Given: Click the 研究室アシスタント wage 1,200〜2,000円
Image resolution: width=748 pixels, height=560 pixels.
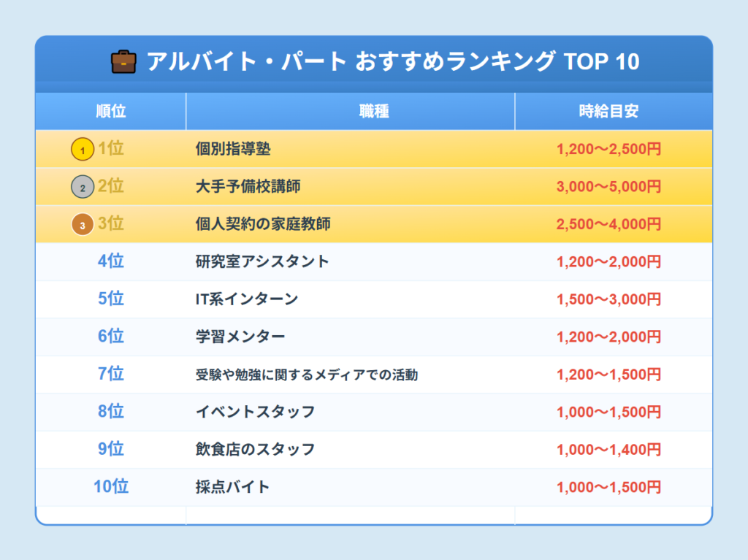Looking at the screenshot, I should [608, 262].
